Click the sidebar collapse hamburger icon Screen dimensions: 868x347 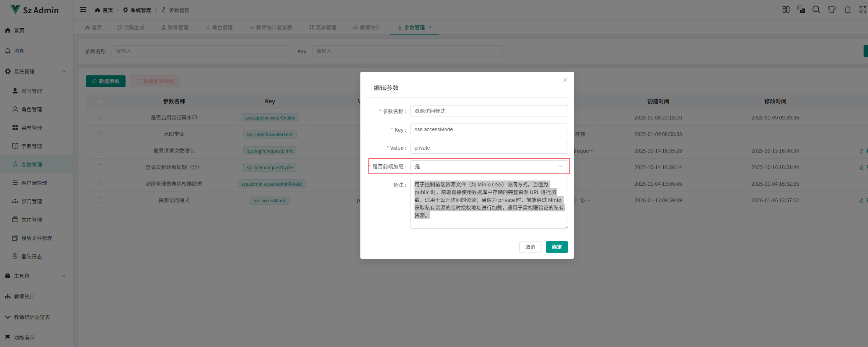pyautogui.click(x=83, y=10)
